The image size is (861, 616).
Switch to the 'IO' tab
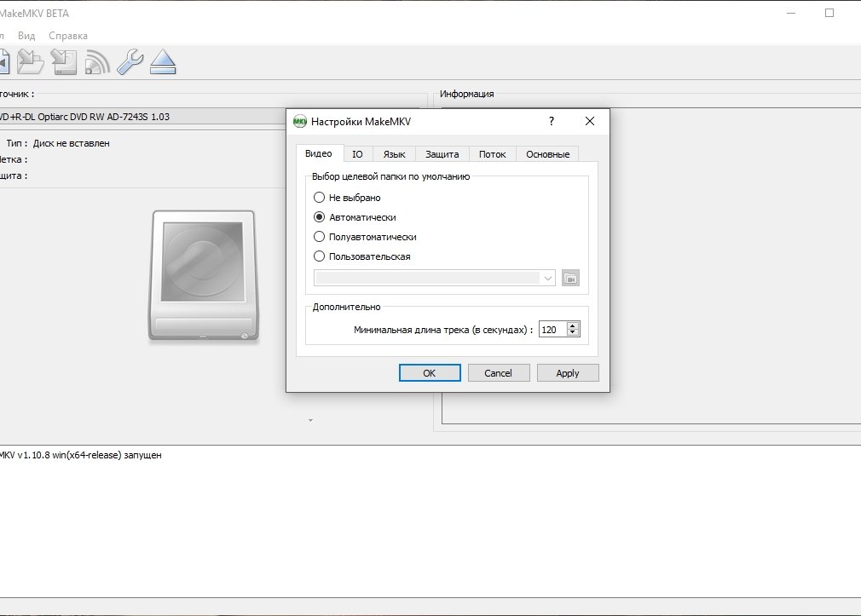[357, 154]
